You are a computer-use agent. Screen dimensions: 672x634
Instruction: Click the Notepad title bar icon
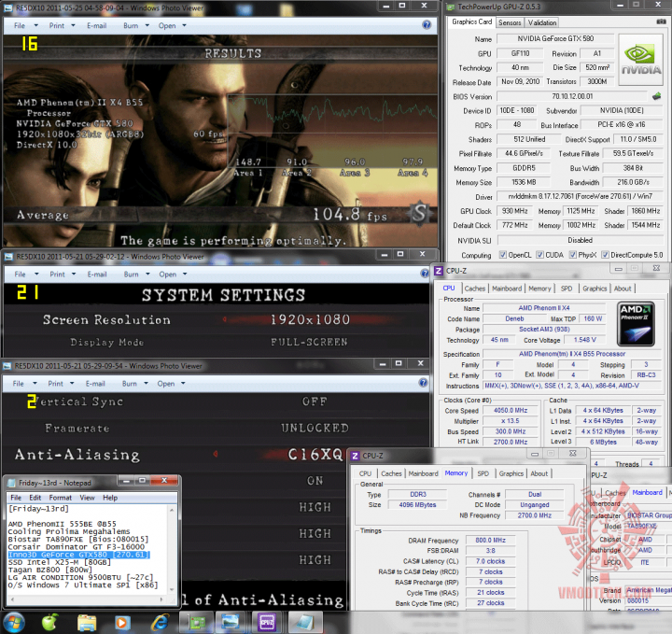click(x=11, y=483)
